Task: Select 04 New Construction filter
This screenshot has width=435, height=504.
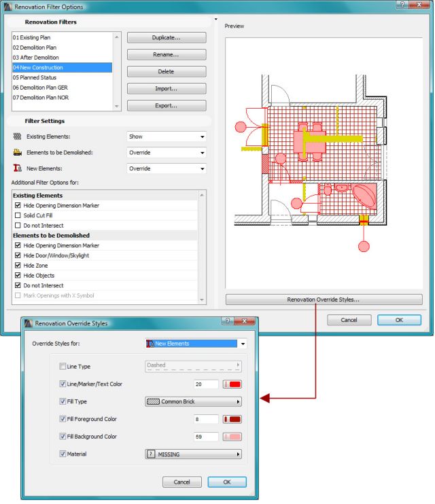Action: [62, 67]
